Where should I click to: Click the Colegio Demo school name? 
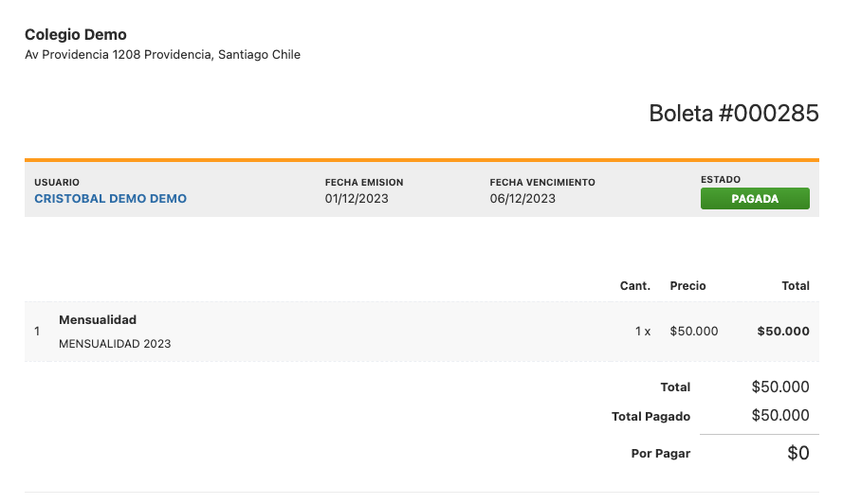[76, 35]
